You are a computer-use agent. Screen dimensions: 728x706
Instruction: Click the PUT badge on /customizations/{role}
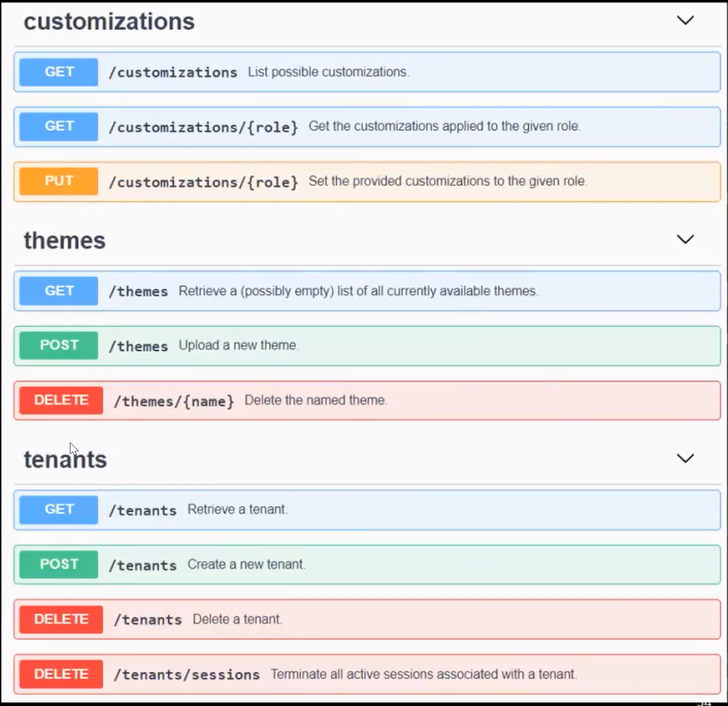(x=58, y=181)
